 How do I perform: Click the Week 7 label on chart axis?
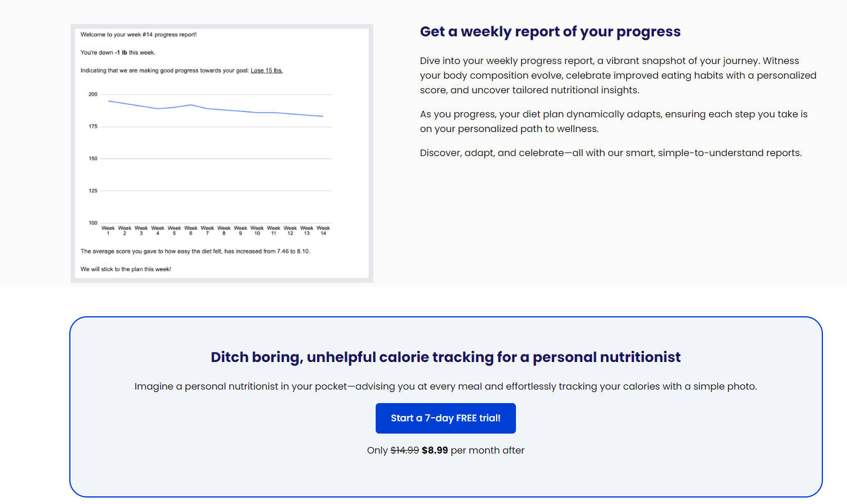point(207,231)
